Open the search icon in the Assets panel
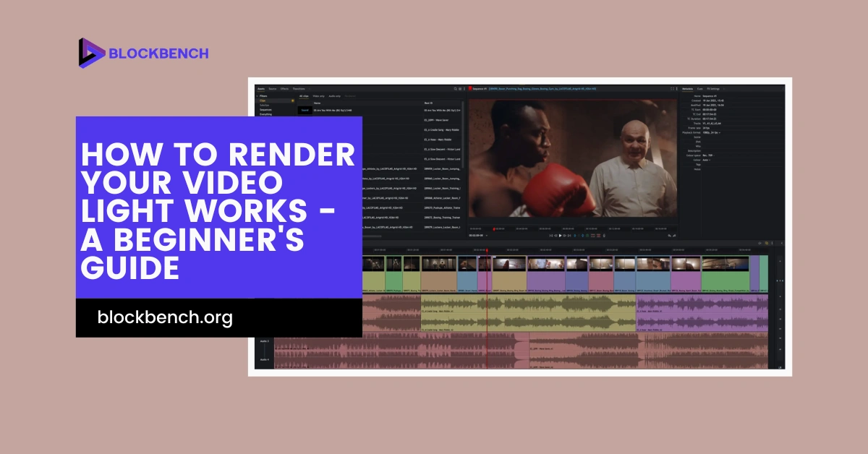The image size is (868, 454). click(x=455, y=89)
